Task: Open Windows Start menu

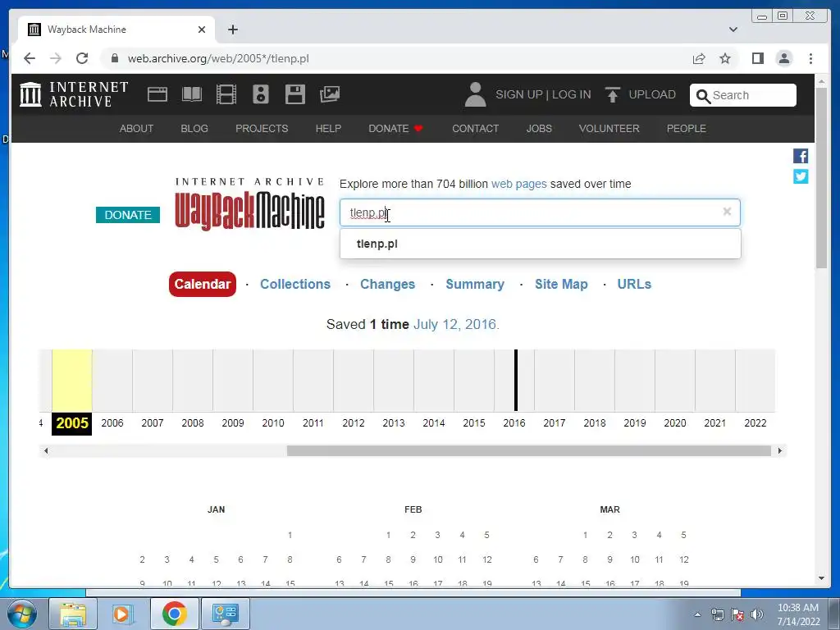Action: click(22, 614)
